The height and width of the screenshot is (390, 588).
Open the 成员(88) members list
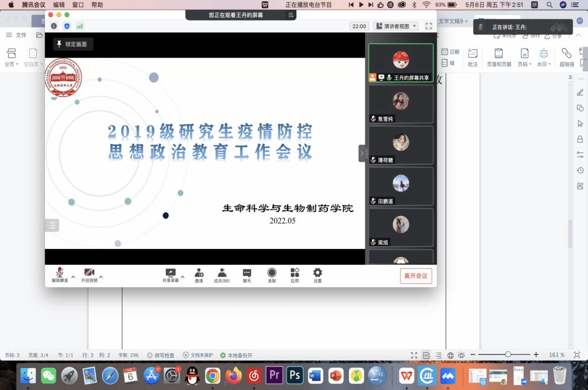[x=222, y=275]
